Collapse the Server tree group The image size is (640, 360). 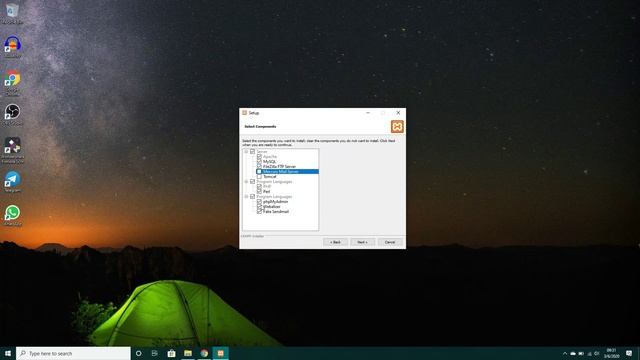point(246,151)
